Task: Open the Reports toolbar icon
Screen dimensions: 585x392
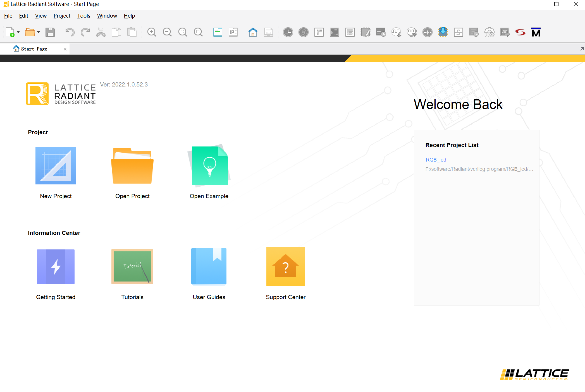Action: [x=268, y=32]
